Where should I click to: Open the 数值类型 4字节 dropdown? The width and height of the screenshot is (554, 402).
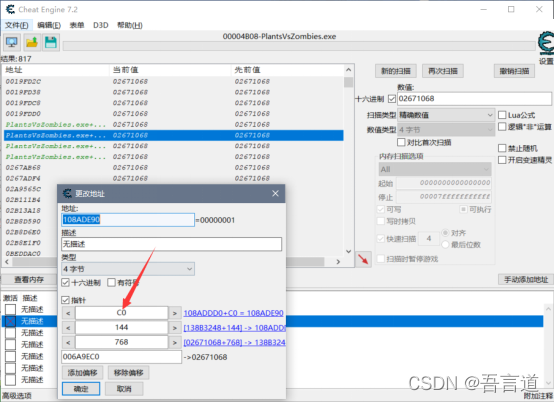[x=446, y=130]
